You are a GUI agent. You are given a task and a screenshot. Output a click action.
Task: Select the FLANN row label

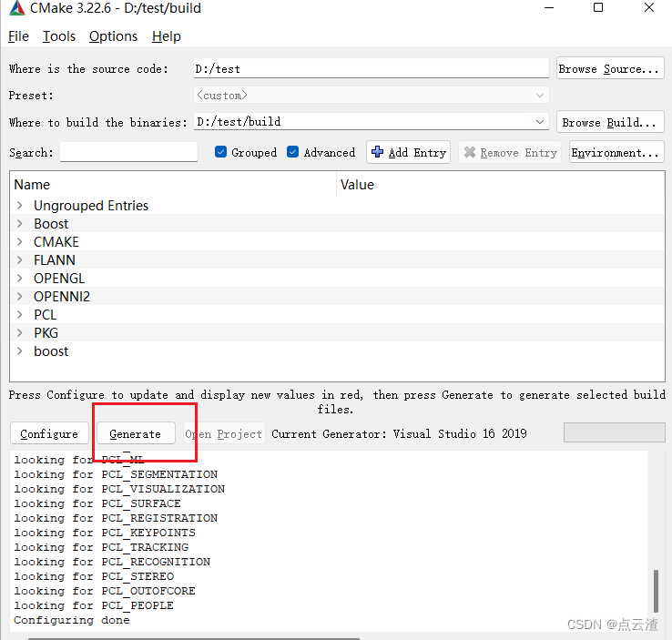pos(55,260)
